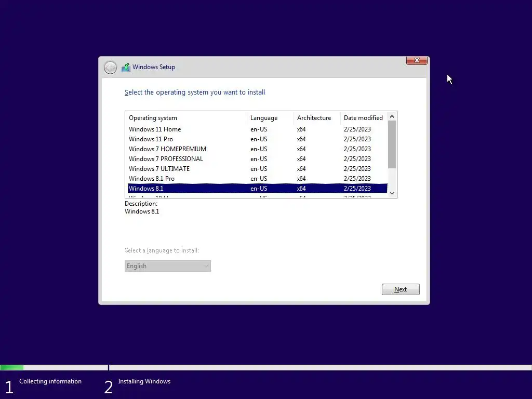Pick Windows 7 ULTIMATE edition
Screen dimensions: 532x399
click(258, 169)
